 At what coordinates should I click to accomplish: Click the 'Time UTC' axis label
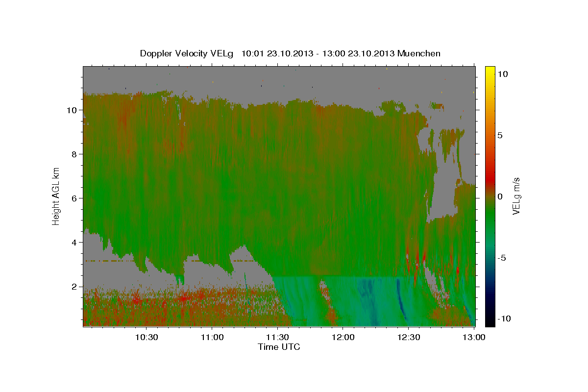click(x=279, y=347)
